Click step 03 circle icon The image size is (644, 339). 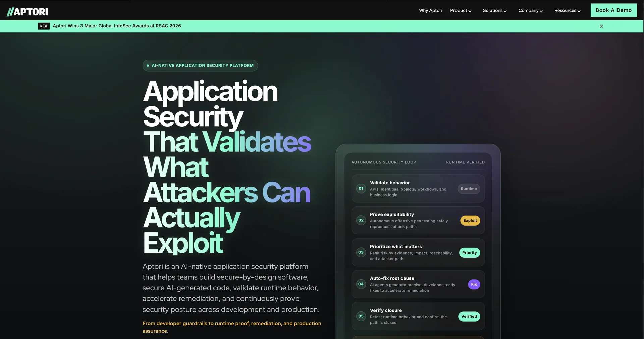361,252
